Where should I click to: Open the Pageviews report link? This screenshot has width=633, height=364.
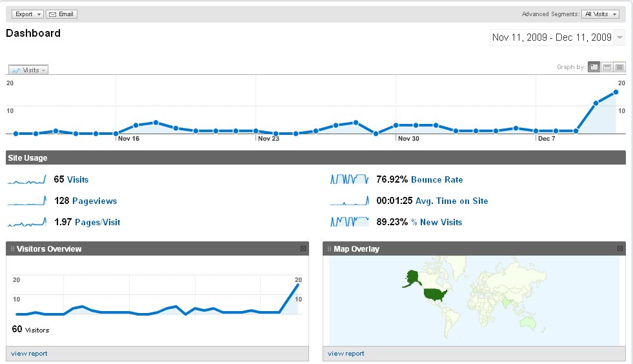[x=94, y=201]
